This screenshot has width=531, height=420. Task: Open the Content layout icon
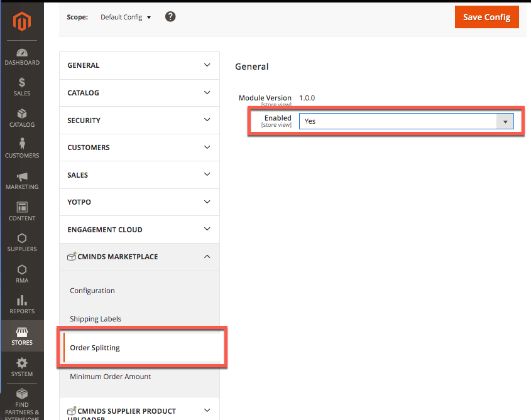pyautogui.click(x=22, y=207)
